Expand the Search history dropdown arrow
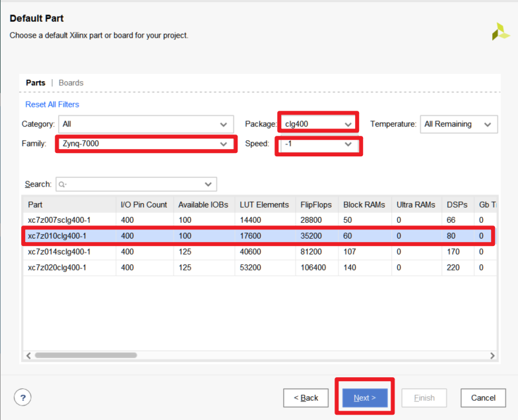The width and height of the screenshot is (518, 420). tap(208, 184)
